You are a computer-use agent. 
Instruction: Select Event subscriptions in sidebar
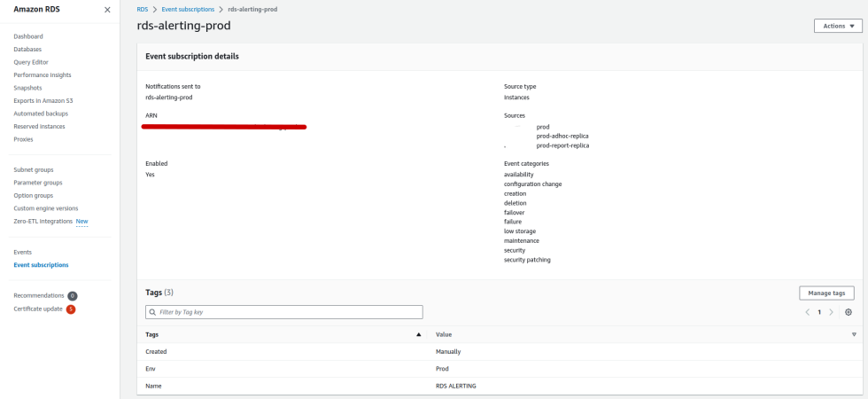(42, 265)
